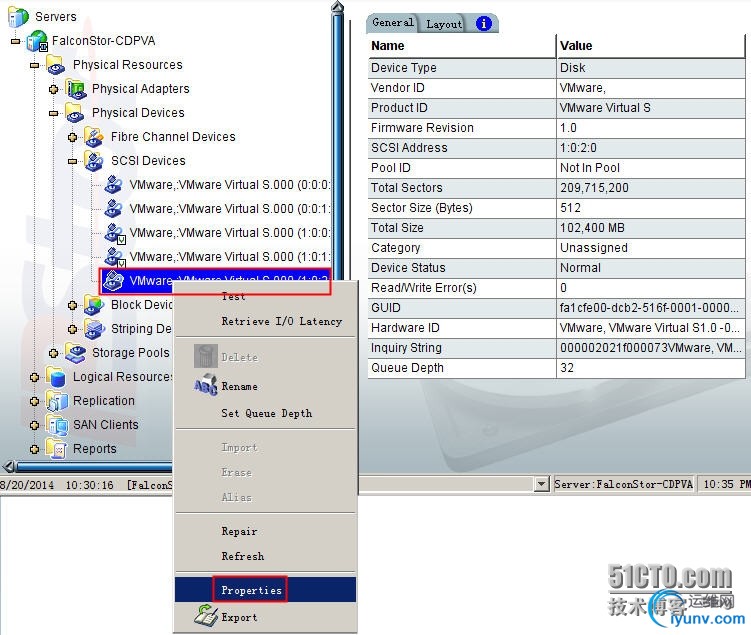
Task: Choose Properties from the context menu
Action: click(x=265, y=590)
